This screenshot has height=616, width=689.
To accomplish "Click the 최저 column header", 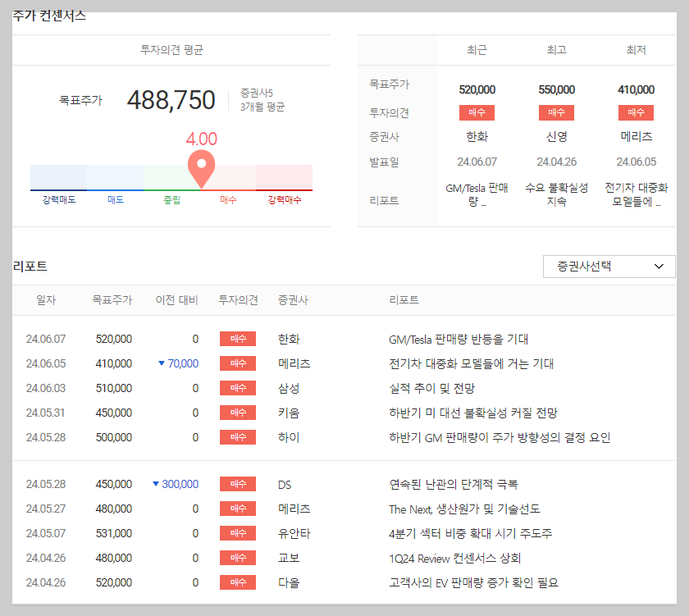I will (x=637, y=50).
